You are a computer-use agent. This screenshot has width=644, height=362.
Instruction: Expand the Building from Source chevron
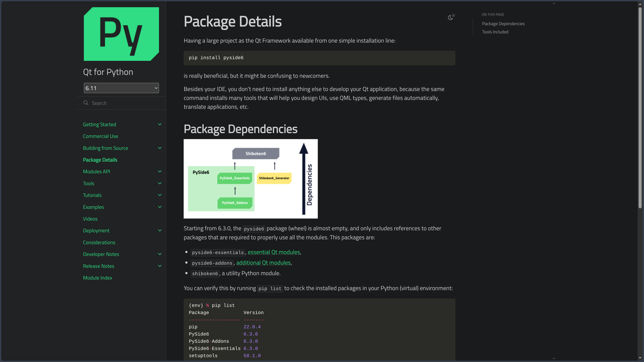[x=160, y=148]
